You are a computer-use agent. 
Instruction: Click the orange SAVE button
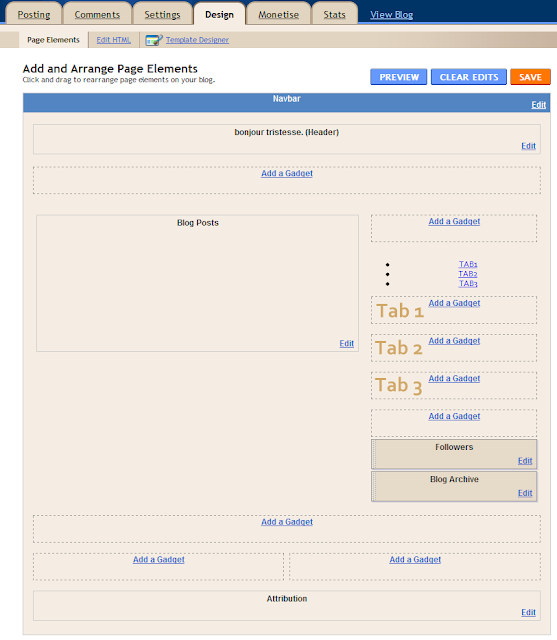[530, 77]
